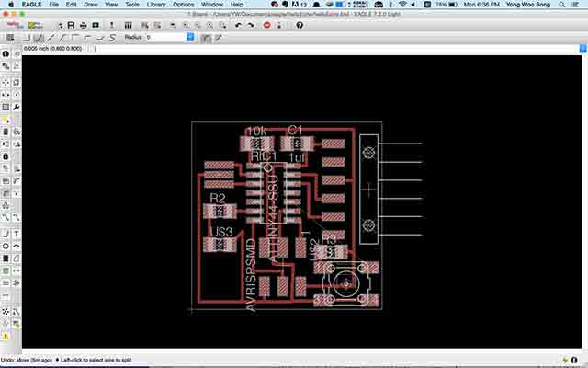Viewport: 588px width, 368px height.
Task: Click the R2 label on the board
Action: coord(218,198)
